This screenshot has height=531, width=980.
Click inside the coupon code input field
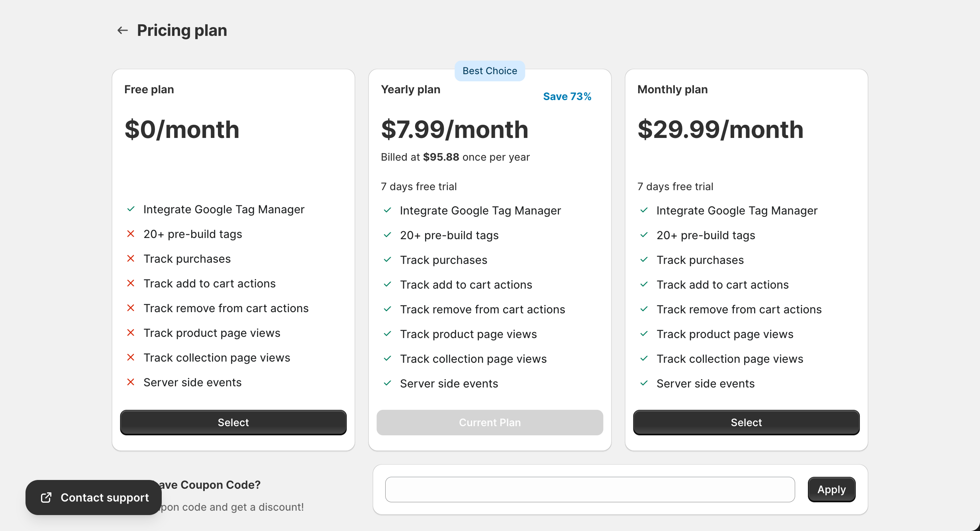(x=590, y=489)
